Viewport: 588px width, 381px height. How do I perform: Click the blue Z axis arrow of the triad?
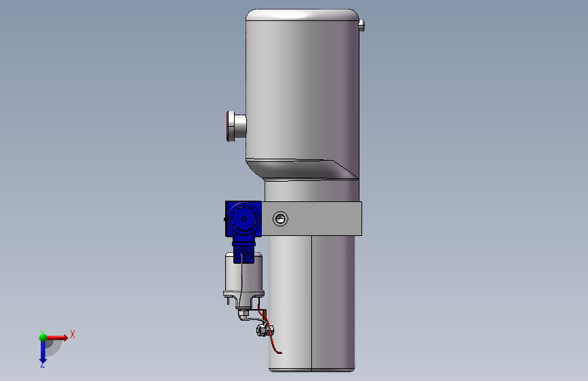point(43,353)
